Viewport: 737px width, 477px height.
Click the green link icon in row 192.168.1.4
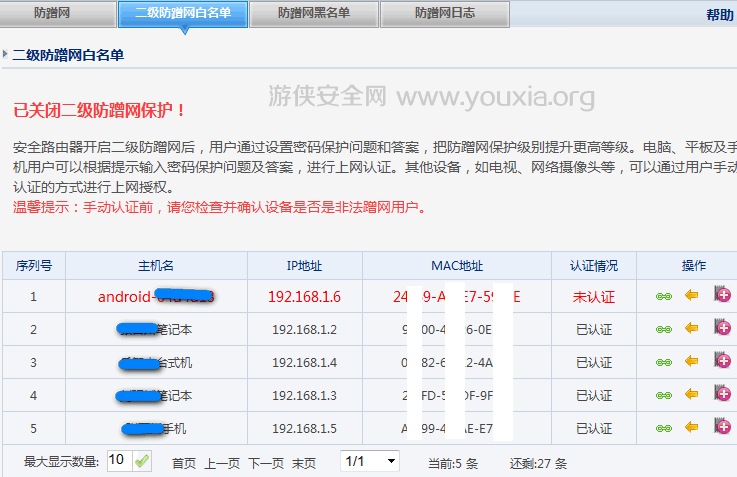pos(664,362)
